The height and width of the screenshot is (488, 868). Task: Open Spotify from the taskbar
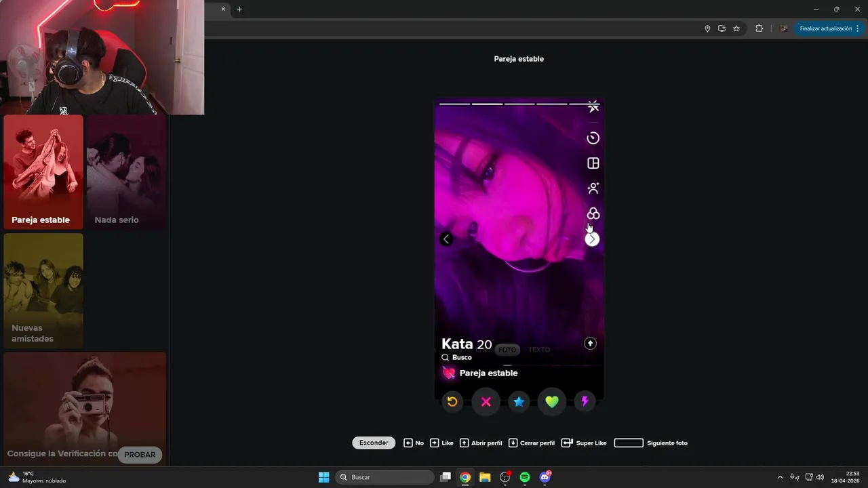coord(525,477)
